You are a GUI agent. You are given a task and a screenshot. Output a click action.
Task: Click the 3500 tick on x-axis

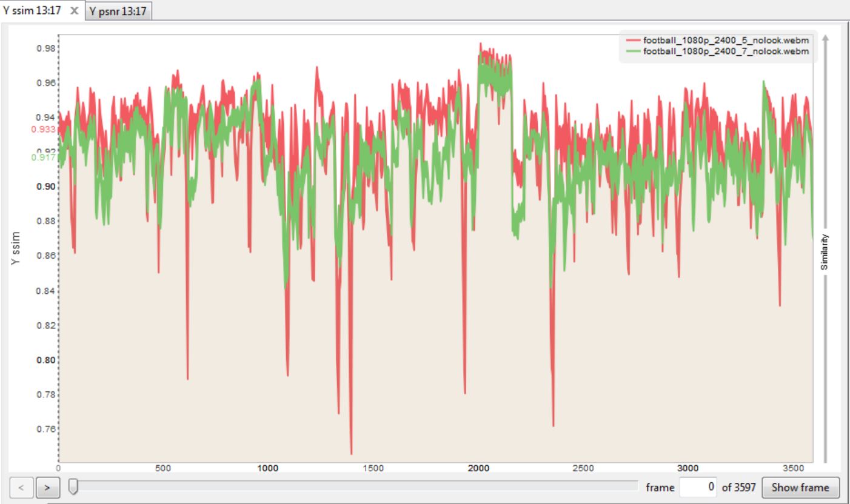pos(792,468)
